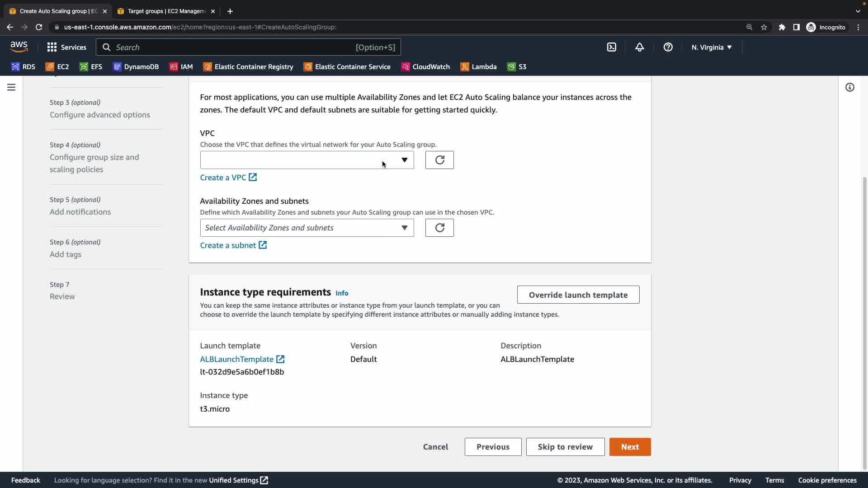
Task: Click the help question mark icon
Action: pyautogui.click(x=668, y=47)
